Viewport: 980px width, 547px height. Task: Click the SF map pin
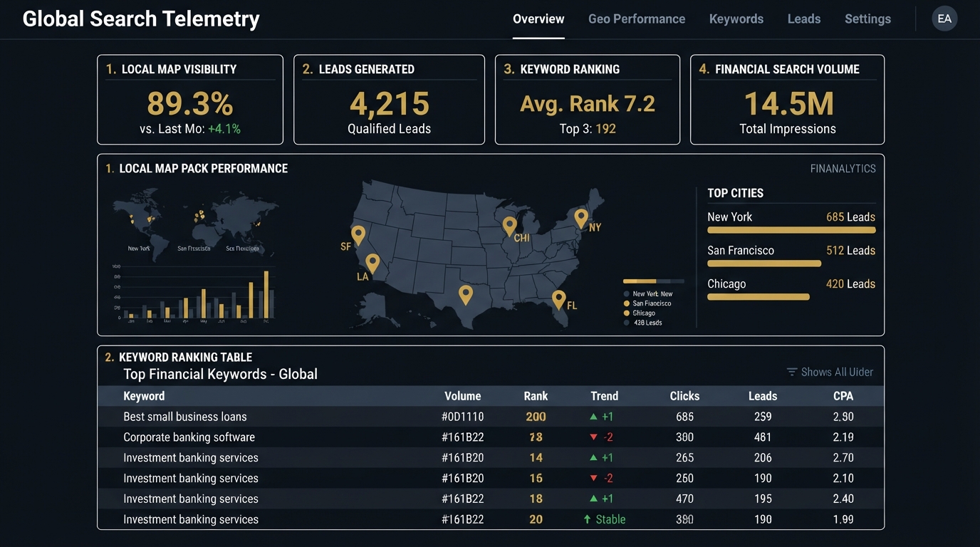pyautogui.click(x=358, y=235)
